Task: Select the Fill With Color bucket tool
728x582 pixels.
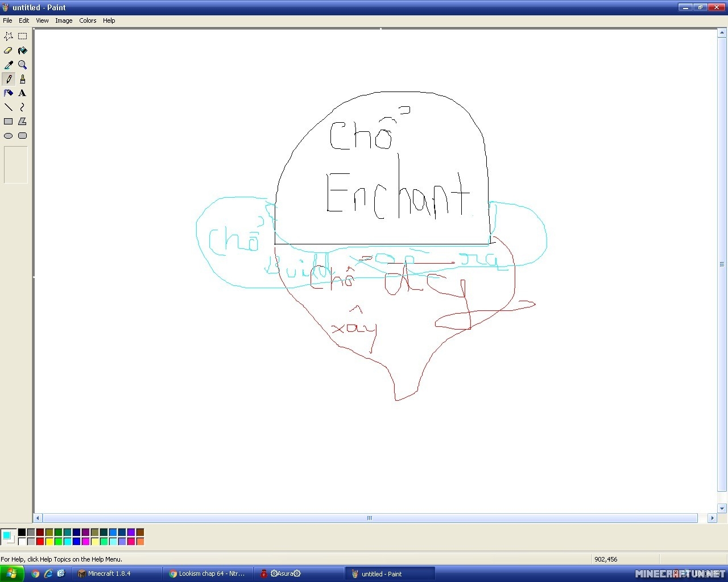Action: [x=22, y=51]
